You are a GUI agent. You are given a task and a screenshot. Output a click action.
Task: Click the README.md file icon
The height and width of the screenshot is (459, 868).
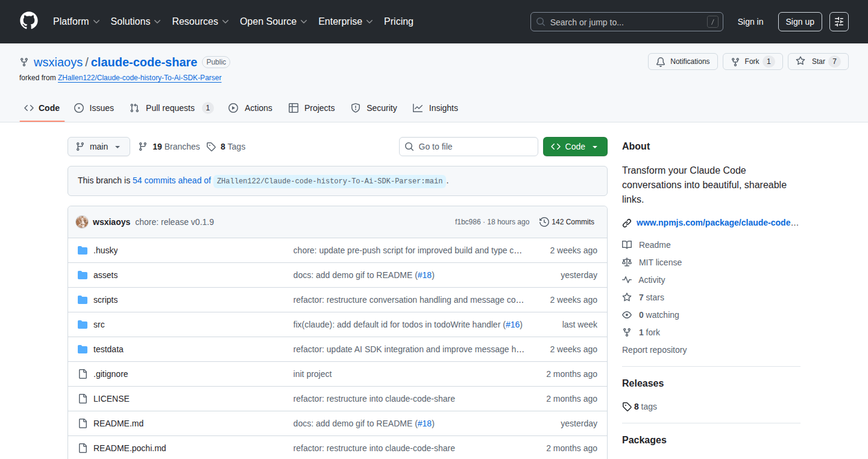83,423
